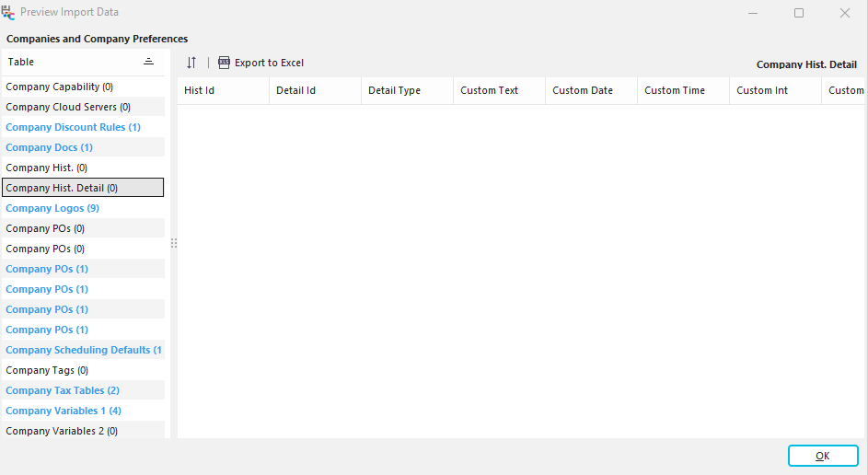868x475 pixels.
Task: Select Company Variables 2 (0) table
Action: click(x=62, y=431)
